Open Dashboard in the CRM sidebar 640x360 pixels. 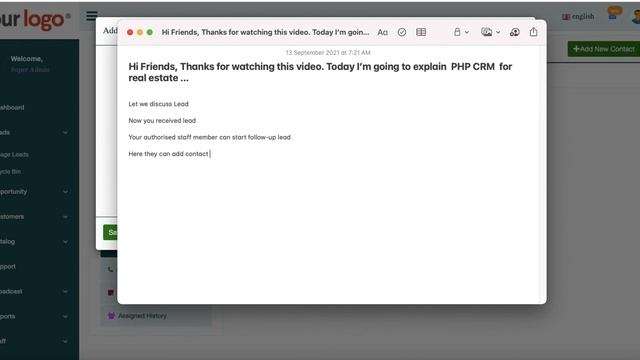click(12, 107)
